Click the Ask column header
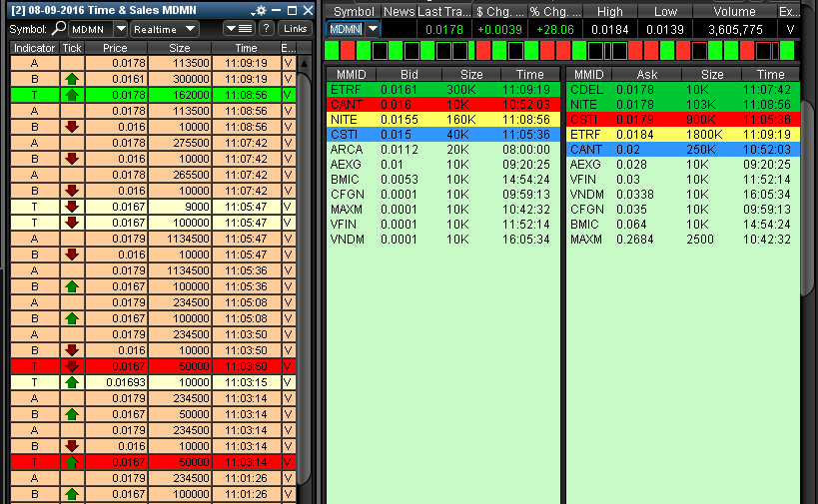 648,75
